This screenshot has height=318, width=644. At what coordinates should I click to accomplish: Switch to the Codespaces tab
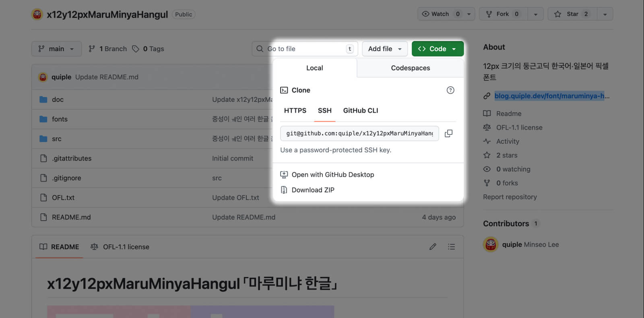(410, 68)
